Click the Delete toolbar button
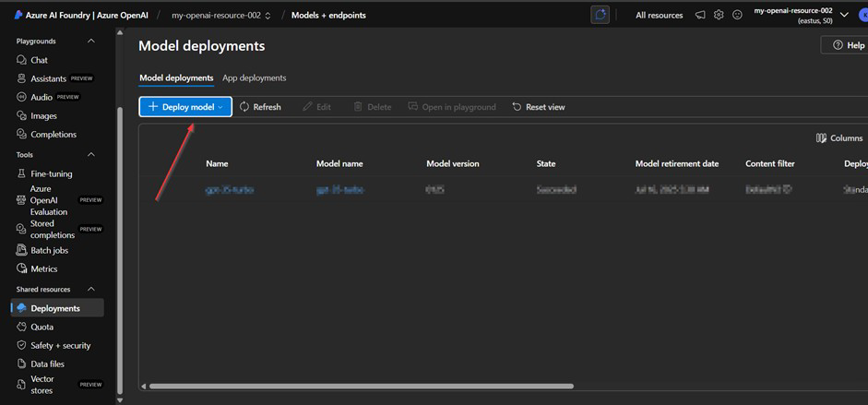This screenshot has width=868, height=405. 372,107
